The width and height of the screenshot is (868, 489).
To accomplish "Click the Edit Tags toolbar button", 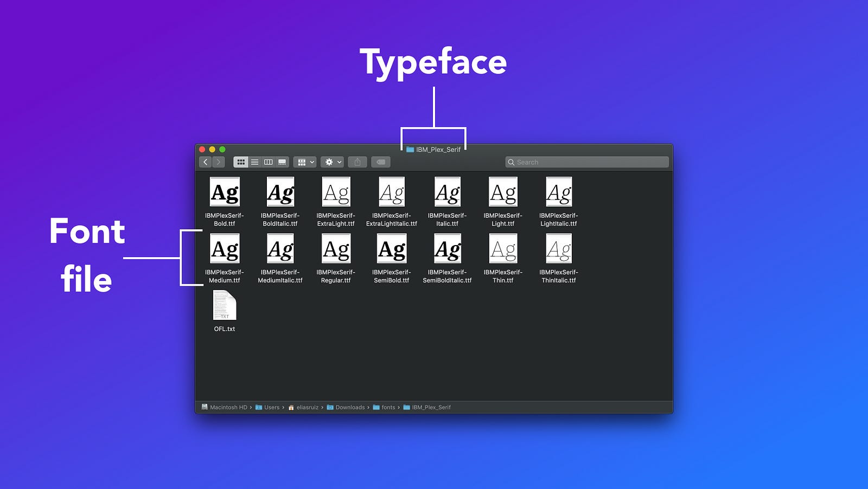I will tap(381, 162).
